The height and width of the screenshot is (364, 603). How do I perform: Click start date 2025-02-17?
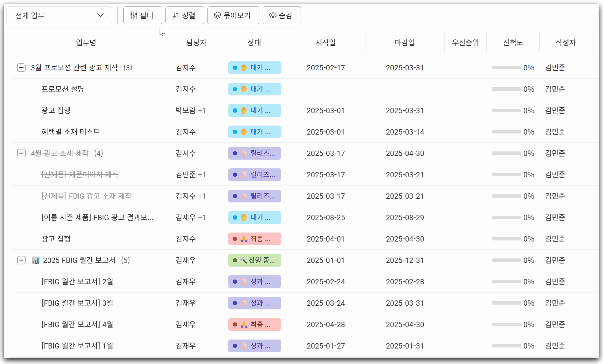[x=325, y=68]
